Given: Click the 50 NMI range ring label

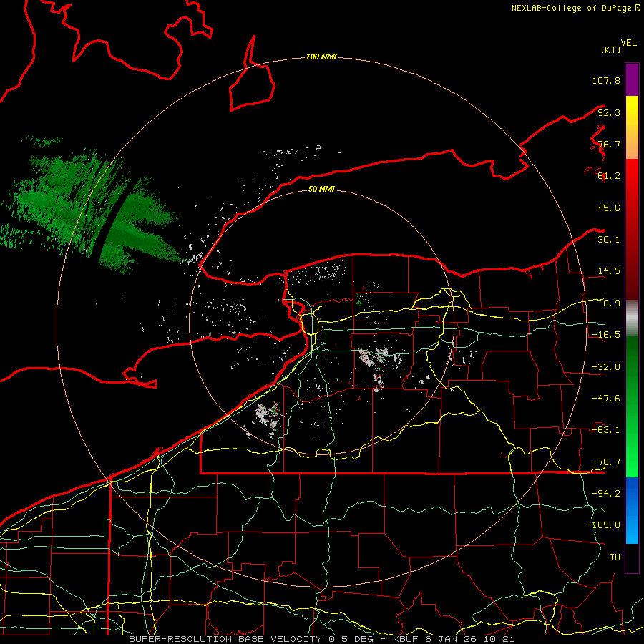Looking at the screenshot, I should pyautogui.click(x=321, y=189).
